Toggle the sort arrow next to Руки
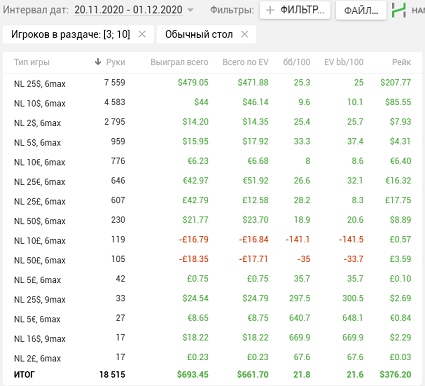 (x=98, y=62)
